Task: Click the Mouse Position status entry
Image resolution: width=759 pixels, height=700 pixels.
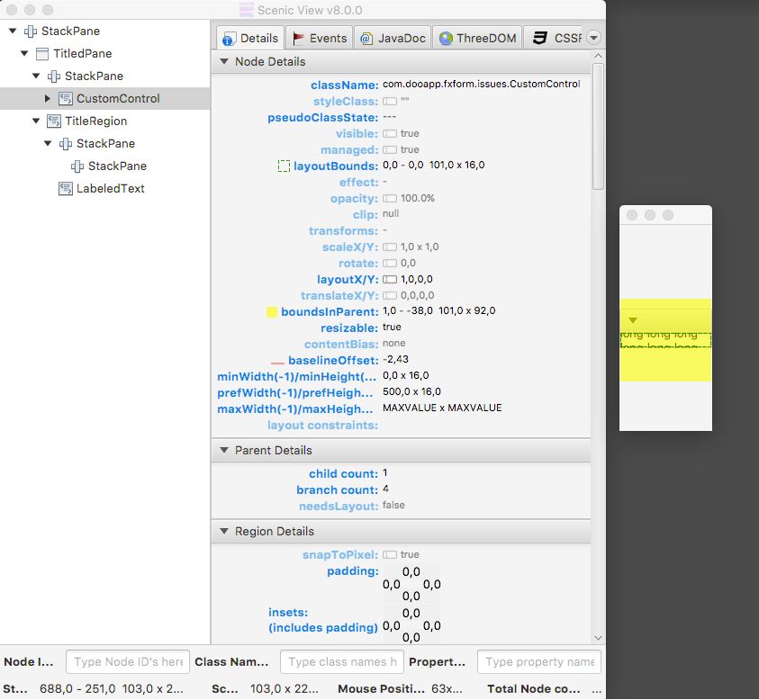Action: 401,689
